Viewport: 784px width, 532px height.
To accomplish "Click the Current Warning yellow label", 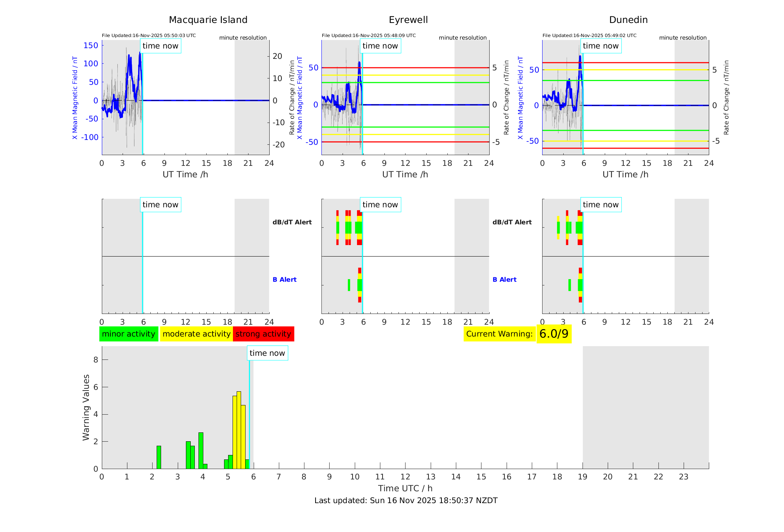I will click(x=499, y=334).
